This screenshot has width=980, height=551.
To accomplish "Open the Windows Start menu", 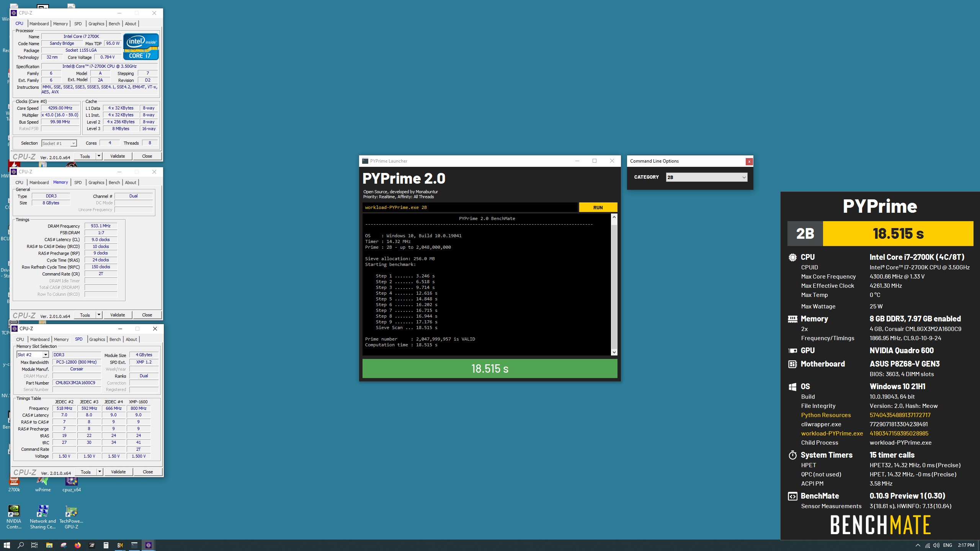I will (x=7, y=545).
